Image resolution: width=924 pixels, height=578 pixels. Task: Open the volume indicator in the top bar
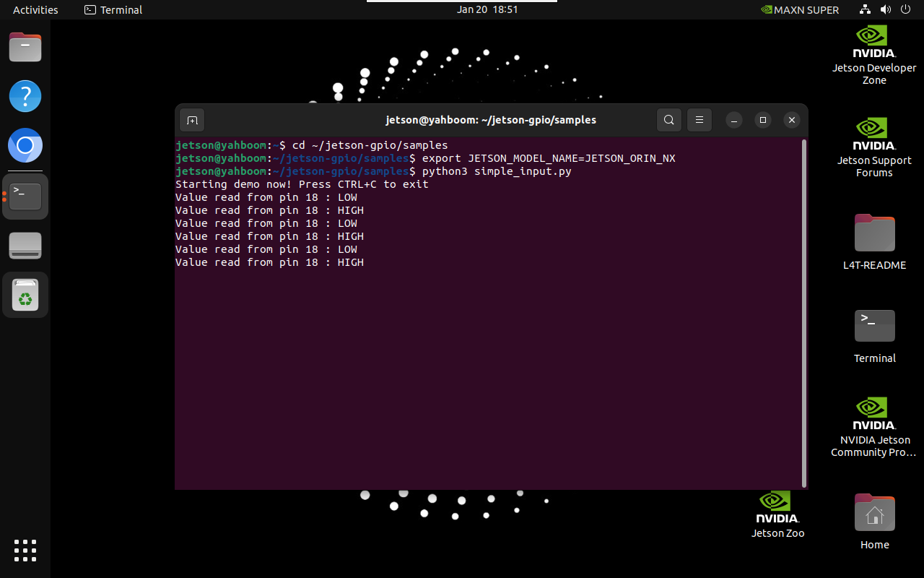tap(886, 10)
